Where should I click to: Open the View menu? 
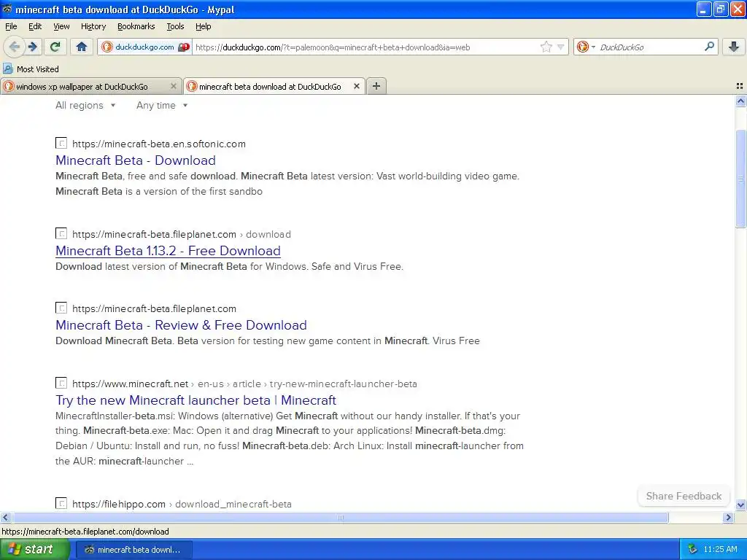click(x=61, y=26)
